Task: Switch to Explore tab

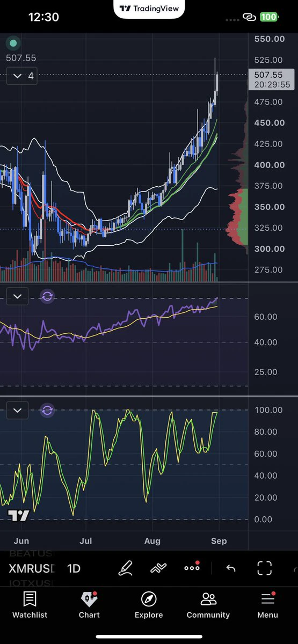Action: click(149, 605)
